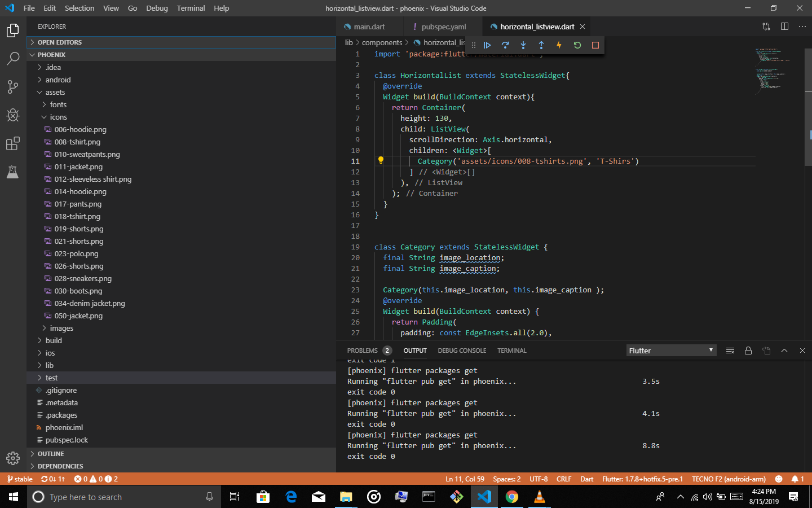The height and width of the screenshot is (508, 812).
Task: Toggle the output scroll lock
Action: click(748, 350)
